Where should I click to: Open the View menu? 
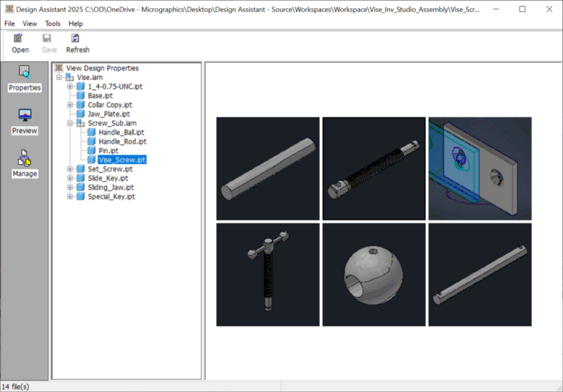(x=29, y=23)
